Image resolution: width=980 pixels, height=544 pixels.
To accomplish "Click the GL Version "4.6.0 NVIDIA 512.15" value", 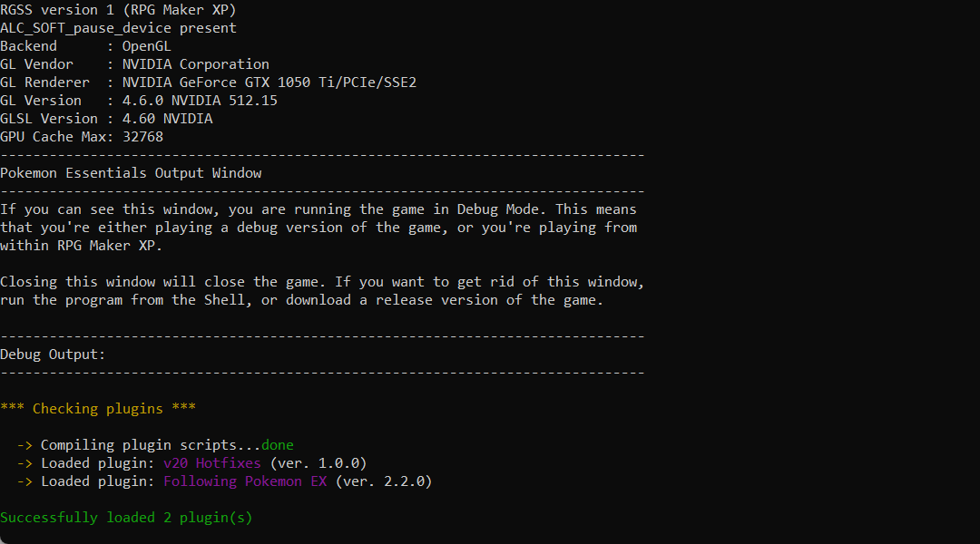I will 200,101.
